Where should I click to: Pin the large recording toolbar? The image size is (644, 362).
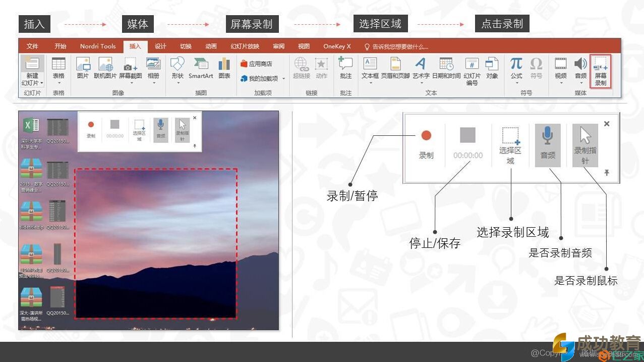point(607,173)
